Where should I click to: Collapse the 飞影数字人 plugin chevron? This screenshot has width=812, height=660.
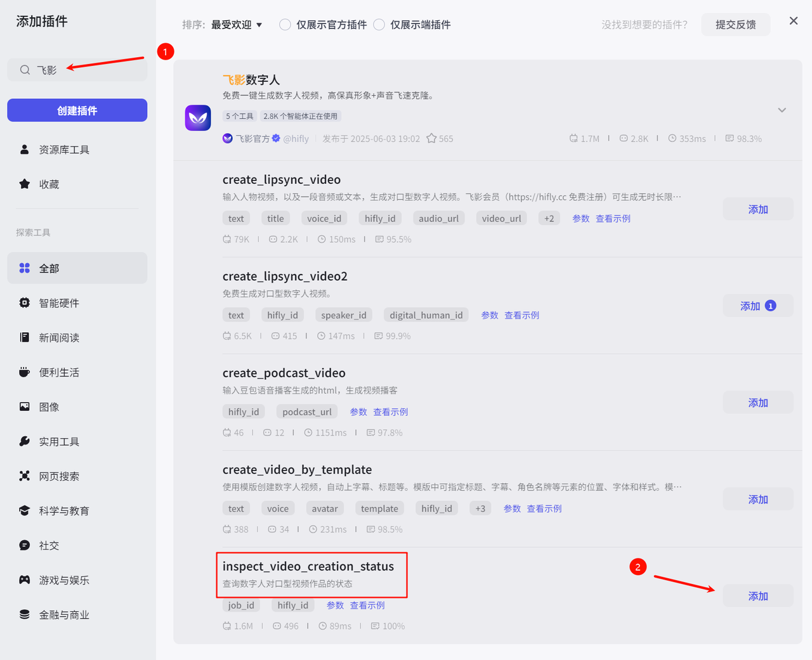(x=782, y=110)
